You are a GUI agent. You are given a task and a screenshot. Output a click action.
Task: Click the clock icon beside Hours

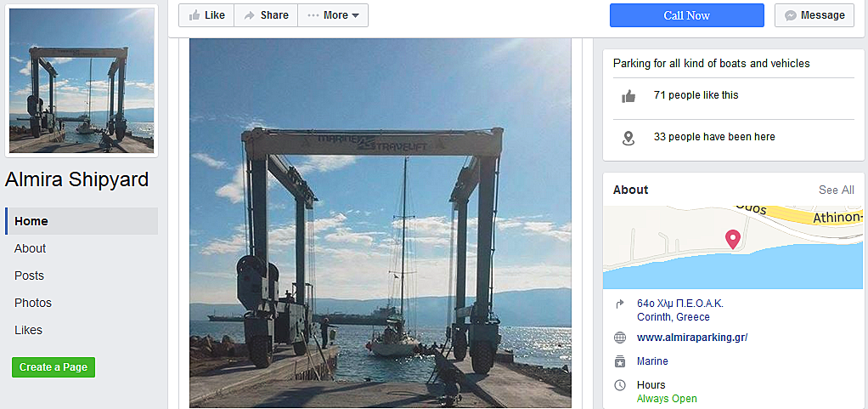coord(620,385)
